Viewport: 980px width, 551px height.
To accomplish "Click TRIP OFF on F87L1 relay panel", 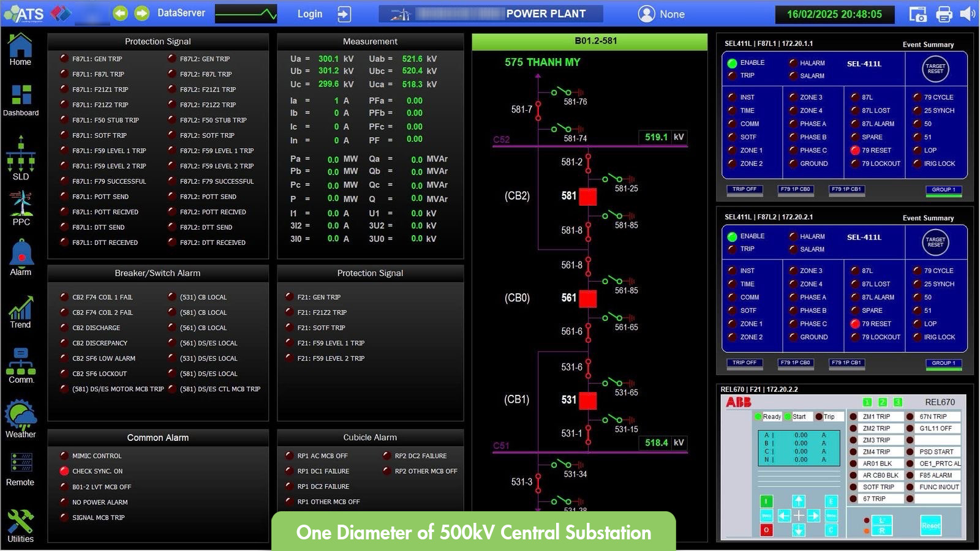I will point(744,189).
